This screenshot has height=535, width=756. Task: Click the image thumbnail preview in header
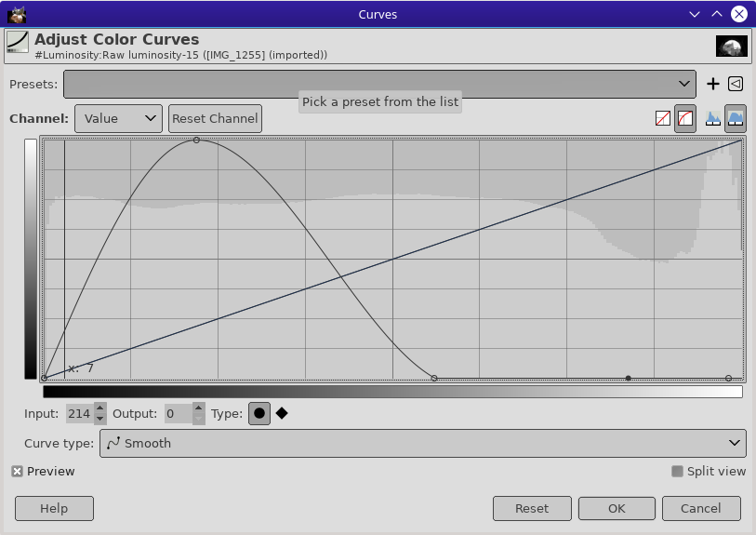732,47
